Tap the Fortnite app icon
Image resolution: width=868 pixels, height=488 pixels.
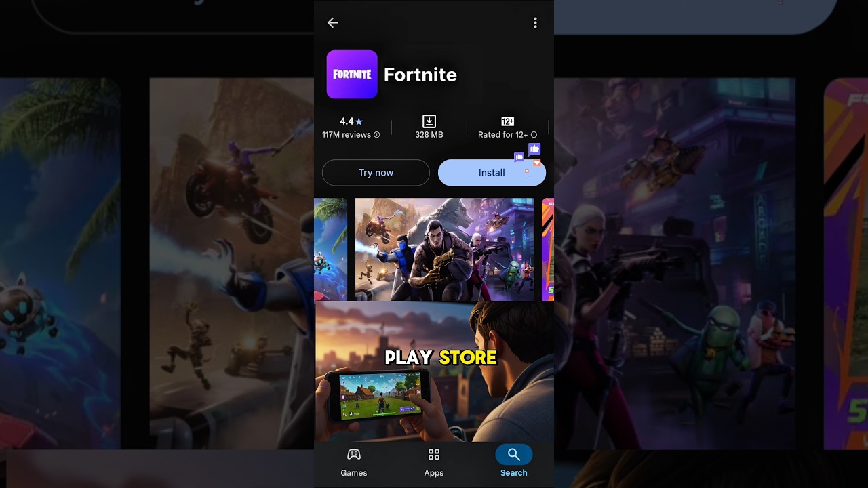(352, 75)
